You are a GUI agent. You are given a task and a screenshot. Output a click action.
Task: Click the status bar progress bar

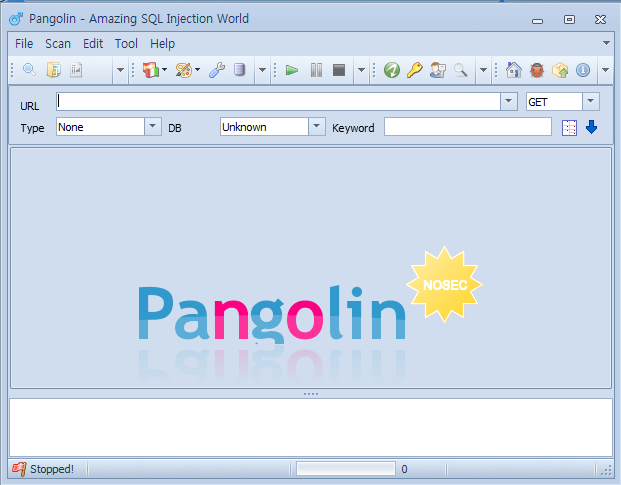click(x=346, y=469)
